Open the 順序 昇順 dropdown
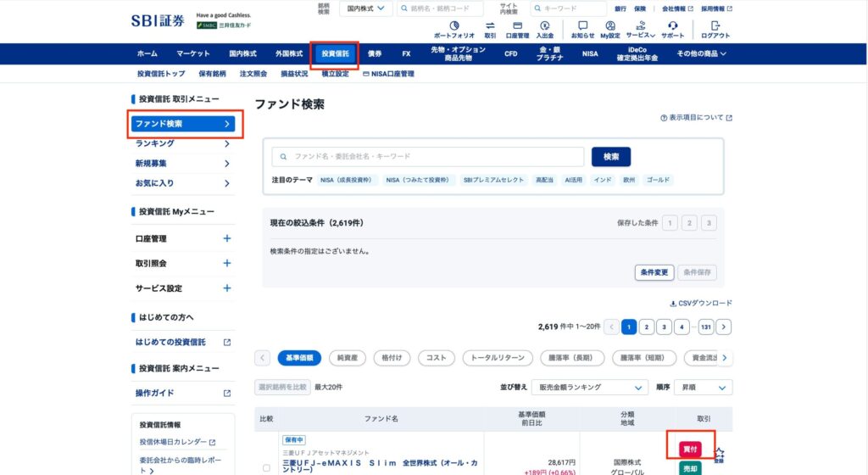868x475 pixels. 703,388
